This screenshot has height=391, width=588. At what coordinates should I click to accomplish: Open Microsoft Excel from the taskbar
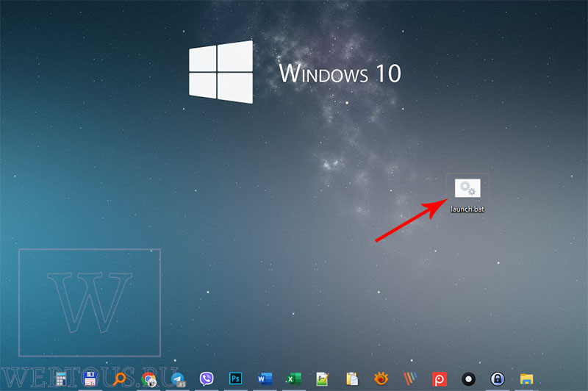pyautogui.click(x=293, y=379)
